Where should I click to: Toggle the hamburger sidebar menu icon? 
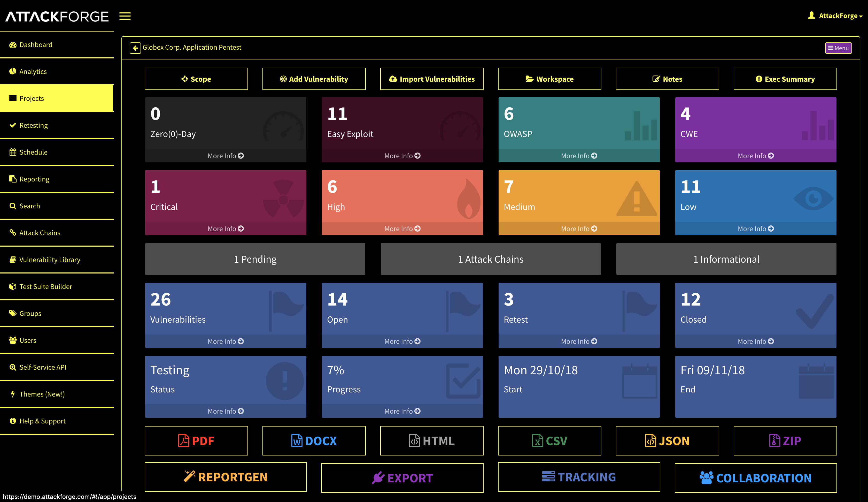point(125,16)
